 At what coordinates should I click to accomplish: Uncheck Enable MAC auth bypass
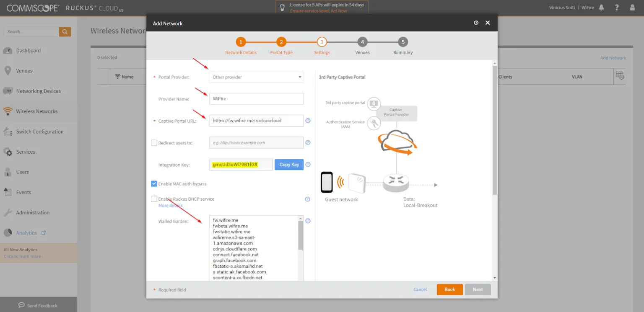coord(154,183)
